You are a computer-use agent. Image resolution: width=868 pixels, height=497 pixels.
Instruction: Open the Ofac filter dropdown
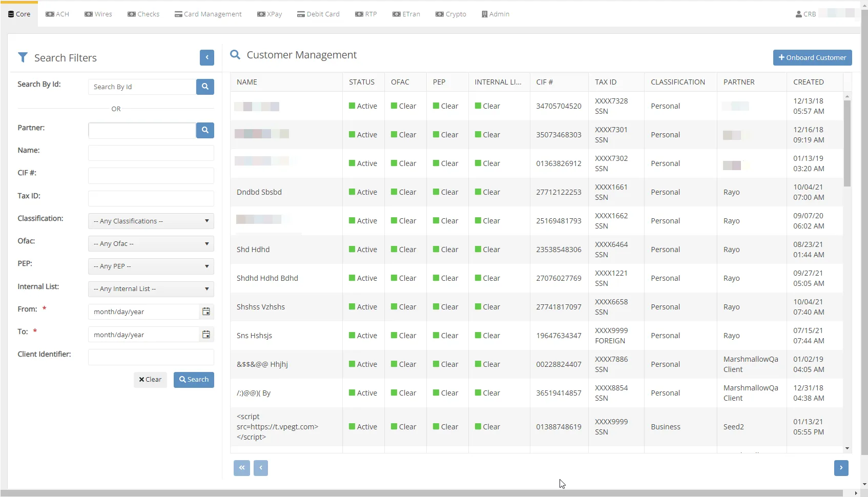tap(151, 244)
